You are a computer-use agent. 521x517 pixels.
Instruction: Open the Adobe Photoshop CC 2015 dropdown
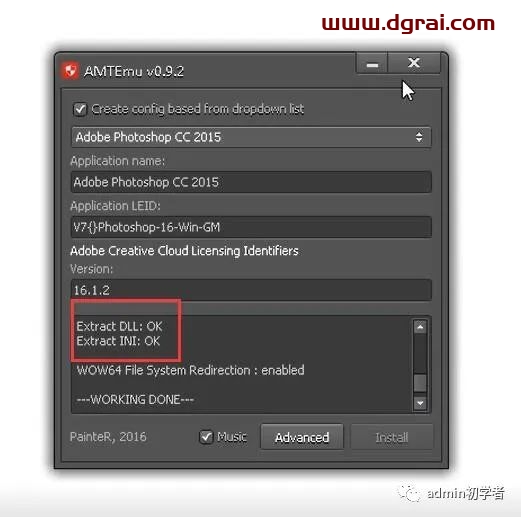click(x=251, y=137)
